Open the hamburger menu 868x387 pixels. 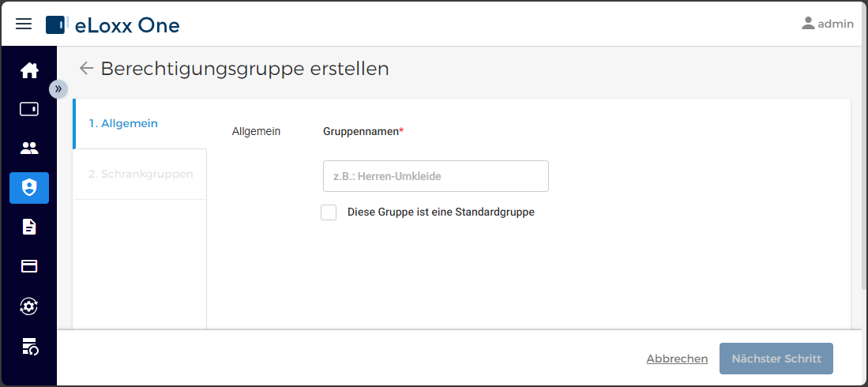pyautogui.click(x=24, y=24)
